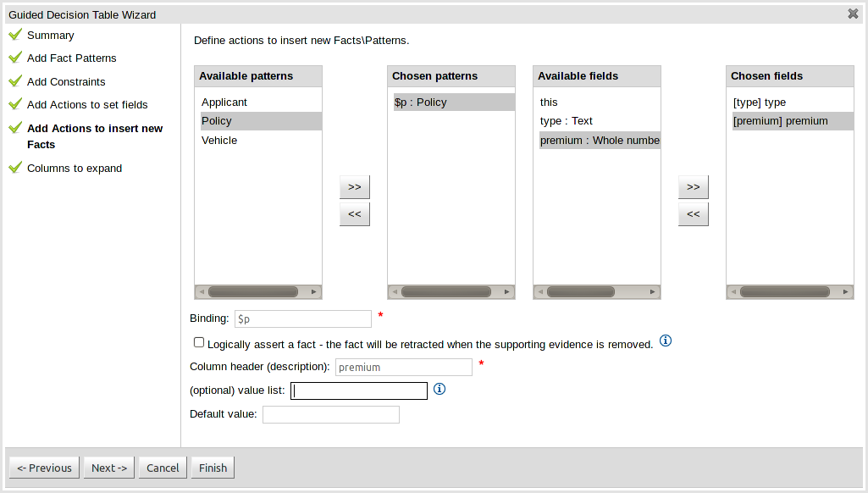Remove chosen pattern with << button
868x493 pixels.
[x=354, y=214]
